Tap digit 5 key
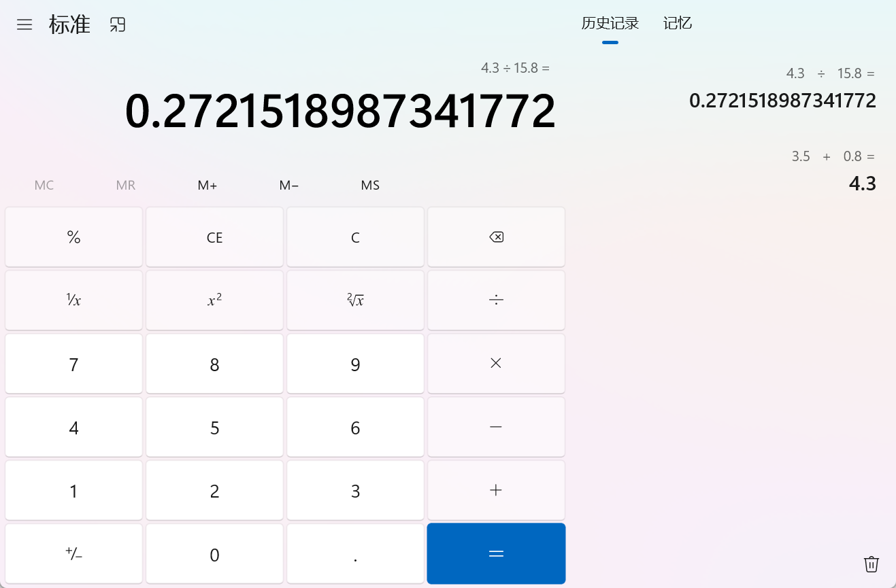 (x=214, y=427)
